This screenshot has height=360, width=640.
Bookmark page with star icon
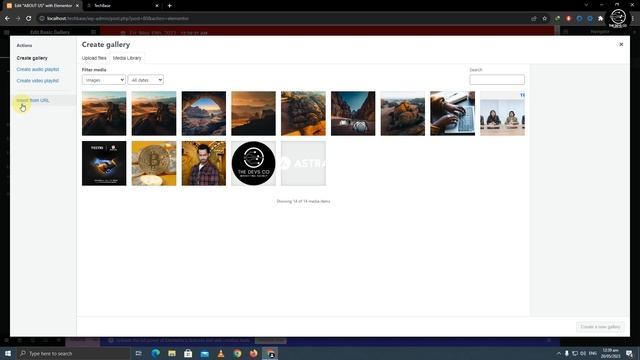(x=544, y=18)
